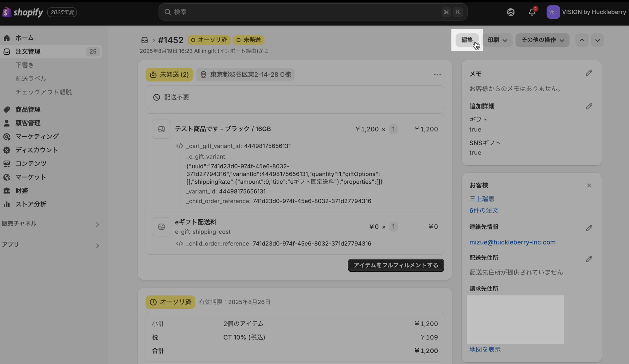The height and width of the screenshot is (364, 629).
Task: Select チェックアウト離脱 submenu item
Action: pos(44,92)
